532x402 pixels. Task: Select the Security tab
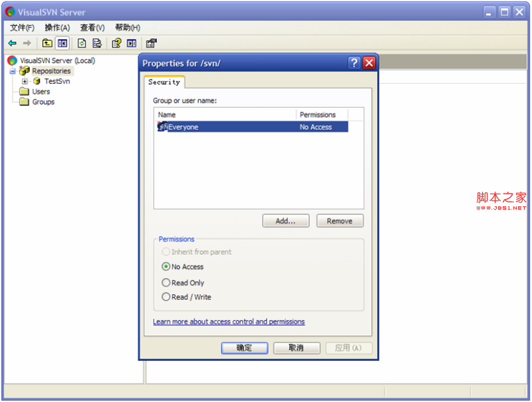click(164, 82)
